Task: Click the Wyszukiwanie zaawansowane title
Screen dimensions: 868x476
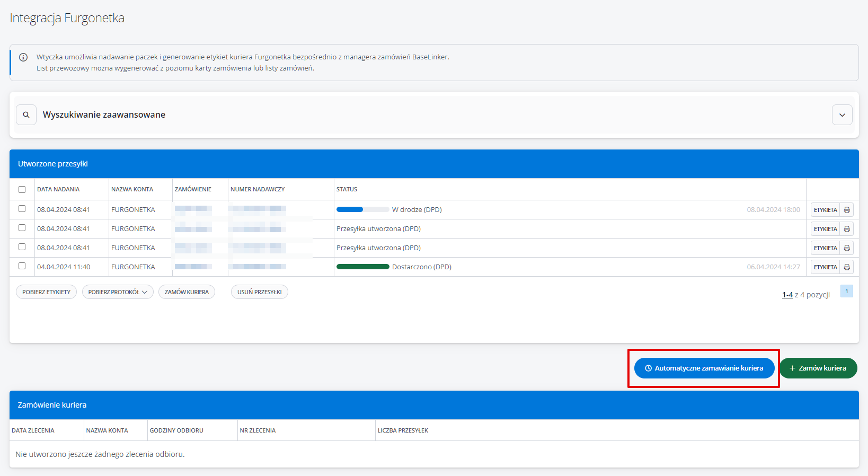Action: coord(104,115)
